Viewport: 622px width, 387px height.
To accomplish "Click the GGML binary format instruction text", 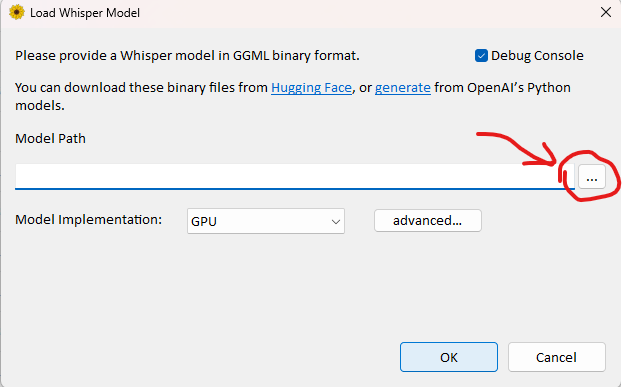I will (x=187, y=56).
